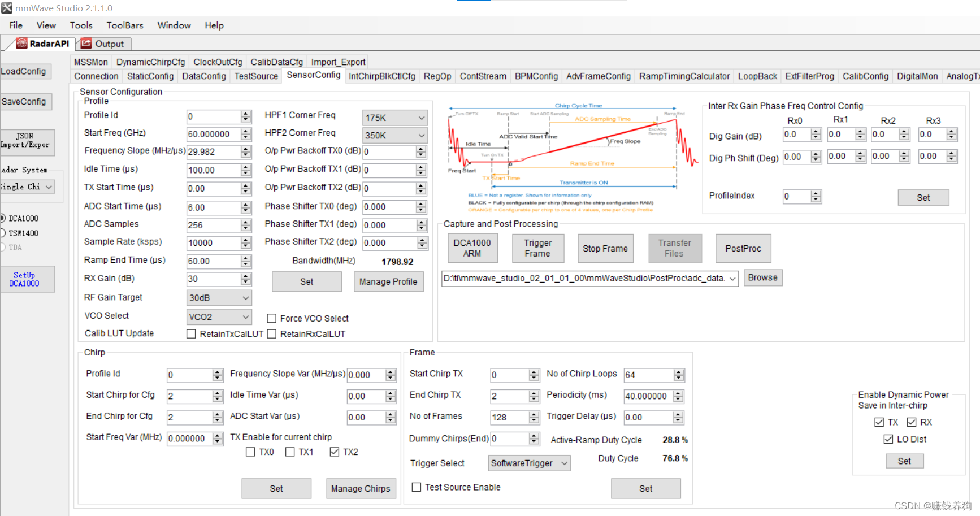The height and width of the screenshot is (516, 980).
Task: Open the Import_Export tab
Action: coord(338,62)
